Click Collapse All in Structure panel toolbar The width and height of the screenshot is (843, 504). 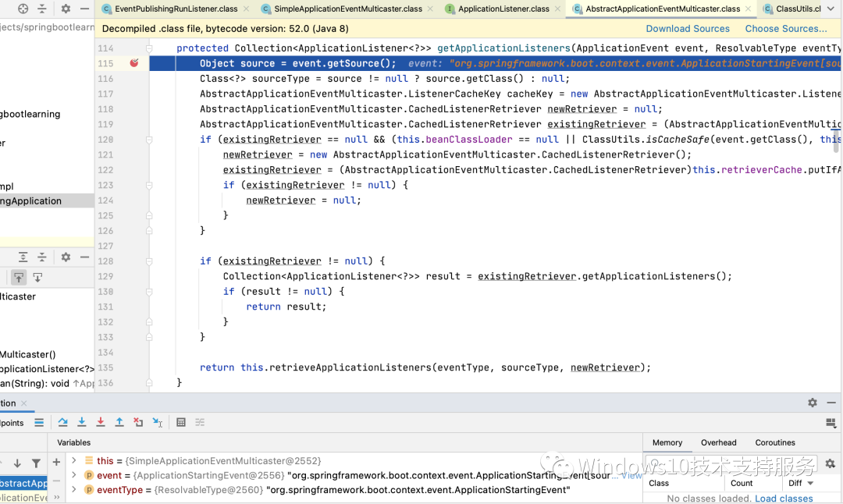42,257
